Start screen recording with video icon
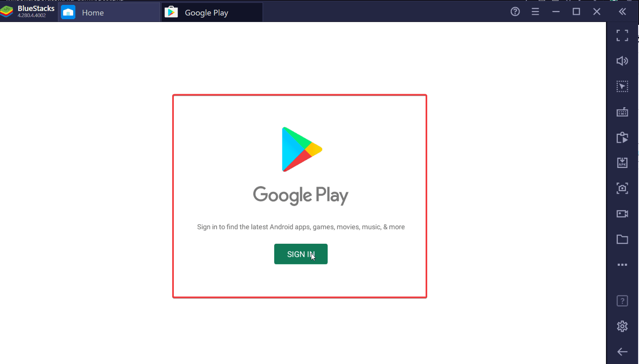Image resolution: width=639 pixels, height=364 pixels. pyautogui.click(x=622, y=214)
